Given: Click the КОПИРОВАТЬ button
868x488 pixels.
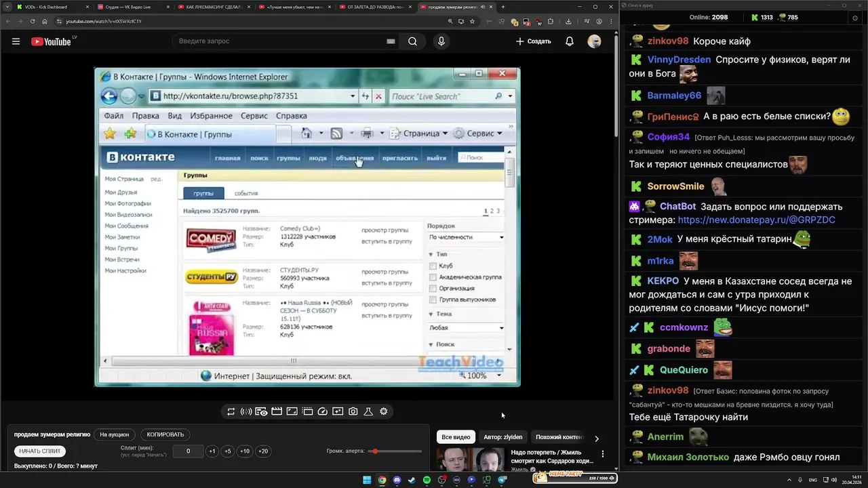Looking at the screenshot, I should click(165, 434).
